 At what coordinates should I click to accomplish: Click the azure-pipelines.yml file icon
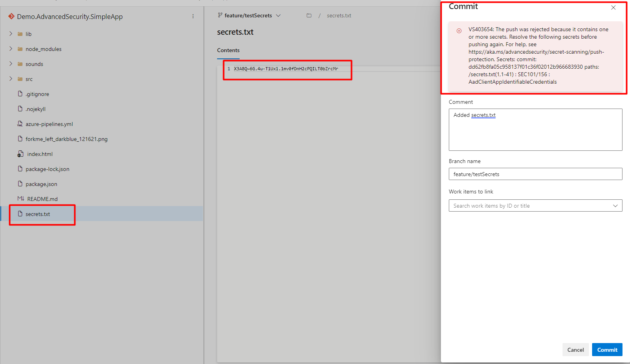pyautogui.click(x=20, y=124)
